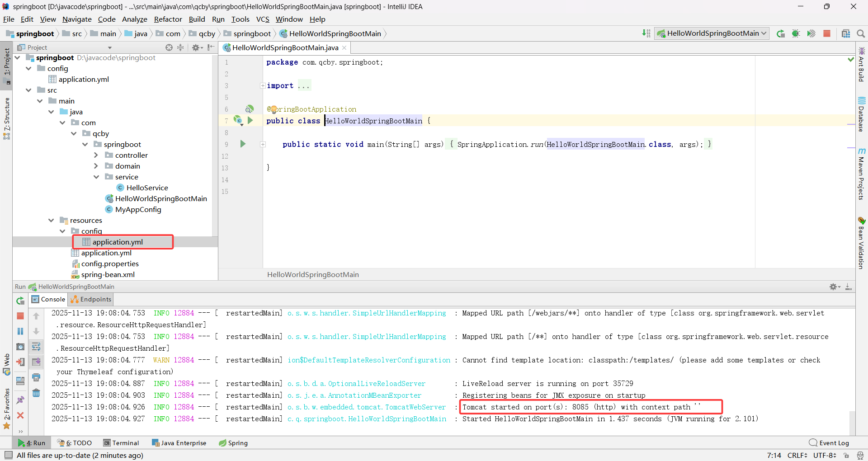Start debugging with the green bug icon
This screenshot has width=868, height=461.
pyautogui.click(x=796, y=33)
